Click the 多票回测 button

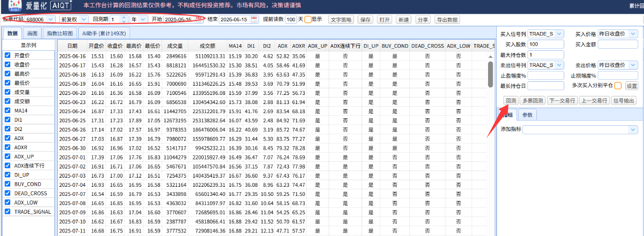point(532,100)
